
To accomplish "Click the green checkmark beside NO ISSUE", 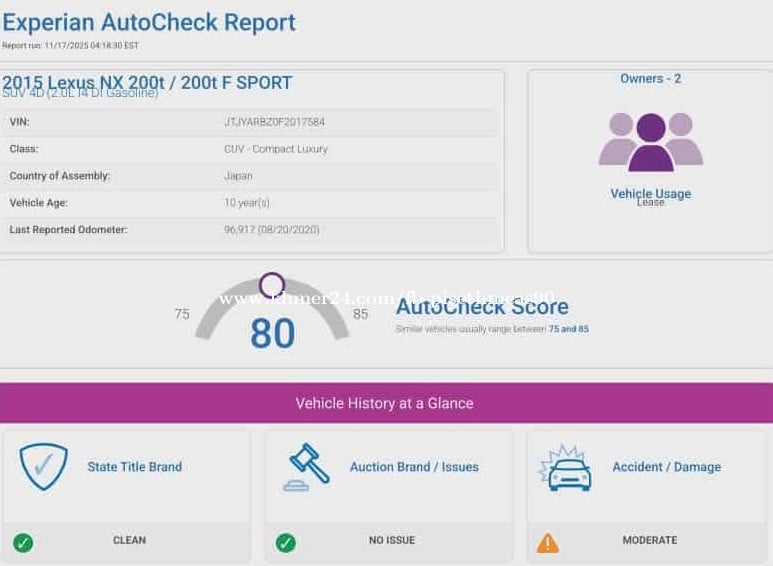I will coord(285,542).
